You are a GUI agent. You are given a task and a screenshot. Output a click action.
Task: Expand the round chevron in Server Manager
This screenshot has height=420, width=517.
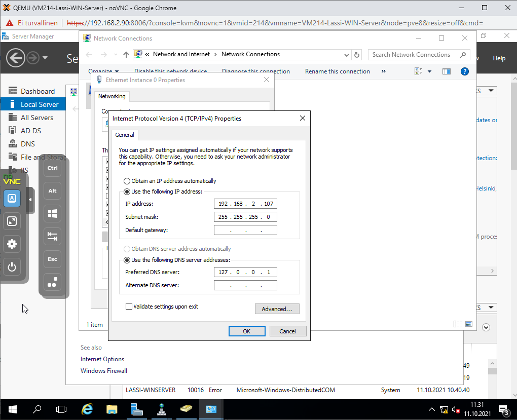[486, 327]
